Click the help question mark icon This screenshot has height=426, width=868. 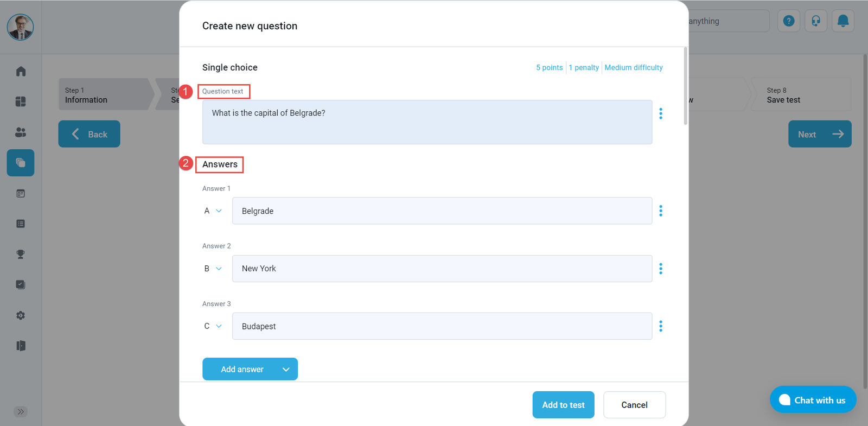(x=789, y=21)
